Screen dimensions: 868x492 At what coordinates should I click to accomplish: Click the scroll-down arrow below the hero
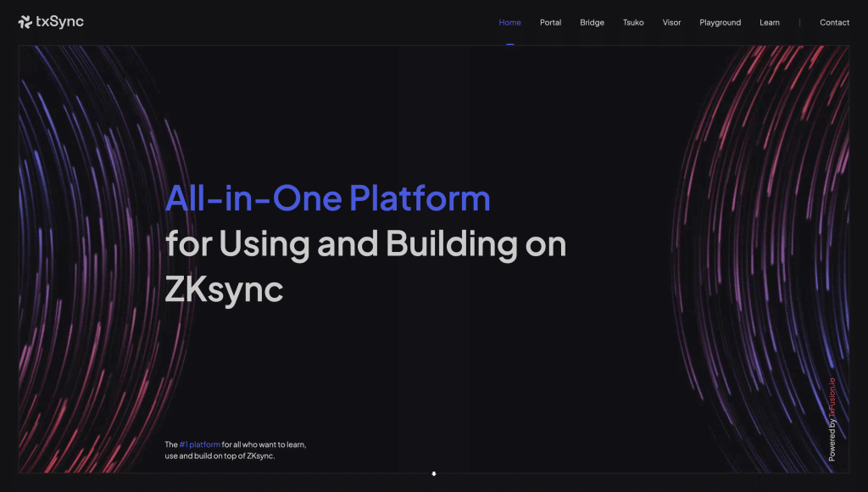point(434,473)
